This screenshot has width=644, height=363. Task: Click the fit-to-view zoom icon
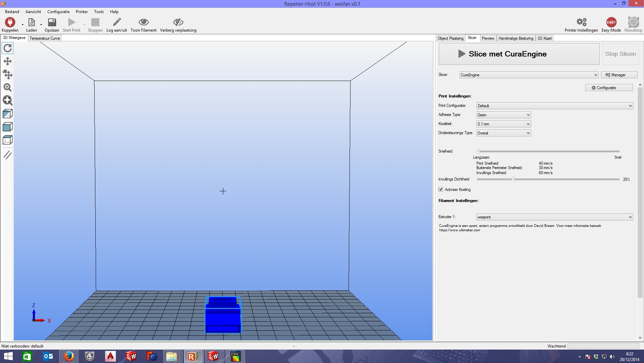pos(7,100)
